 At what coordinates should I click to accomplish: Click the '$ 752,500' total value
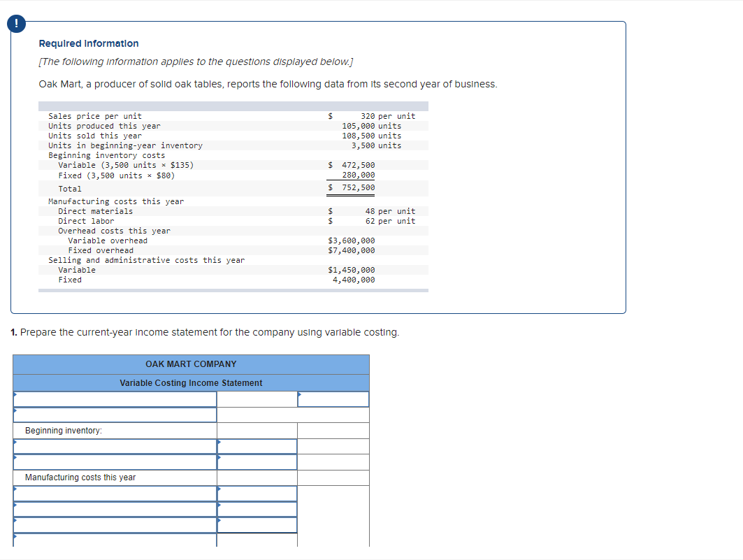point(351,187)
